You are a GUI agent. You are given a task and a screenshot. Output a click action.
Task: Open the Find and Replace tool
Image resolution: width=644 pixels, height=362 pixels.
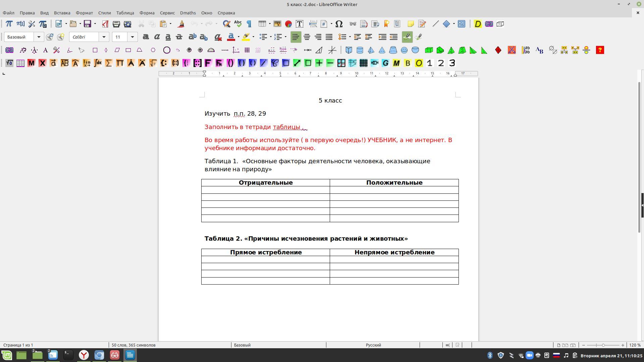(226, 24)
